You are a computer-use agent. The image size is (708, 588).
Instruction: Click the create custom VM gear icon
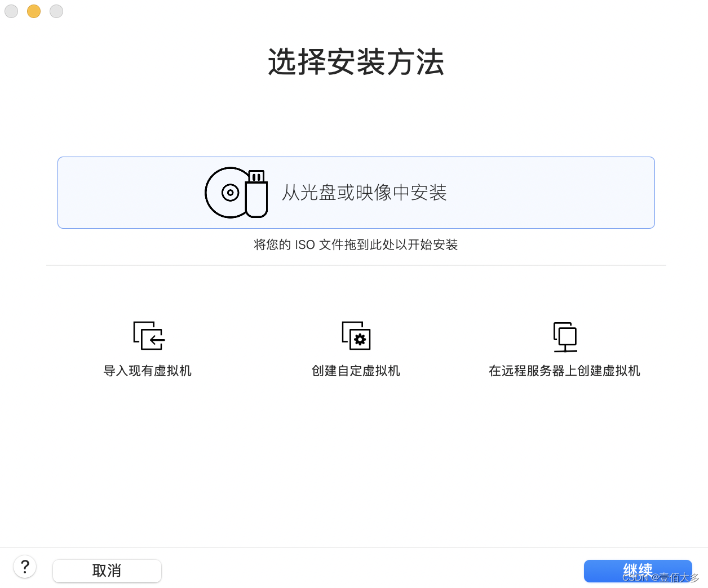coord(356,336)
